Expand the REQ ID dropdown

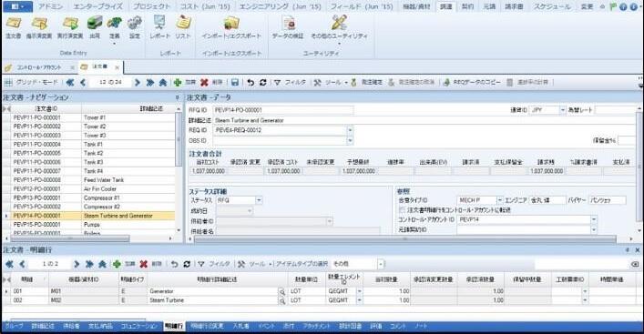pyautogui.click(x=350, y=130)
